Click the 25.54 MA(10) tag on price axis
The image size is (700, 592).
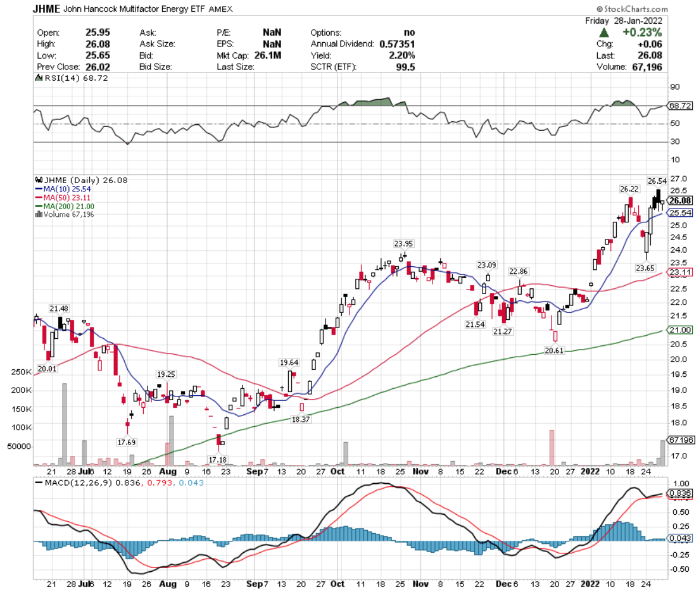(680, 213)
